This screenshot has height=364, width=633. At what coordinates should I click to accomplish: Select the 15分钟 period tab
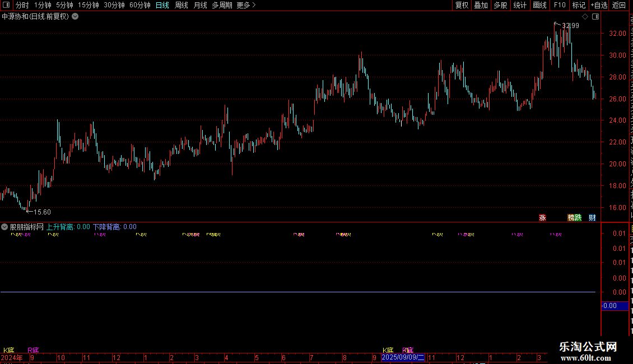pos(89,5)
